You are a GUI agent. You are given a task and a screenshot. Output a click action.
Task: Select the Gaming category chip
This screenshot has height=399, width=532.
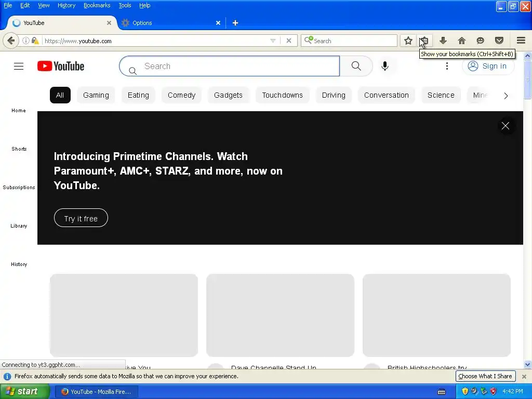pos(96,95)
